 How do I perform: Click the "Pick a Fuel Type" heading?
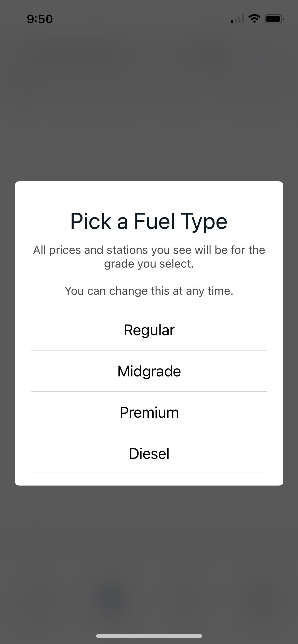(x=149, y=221)
